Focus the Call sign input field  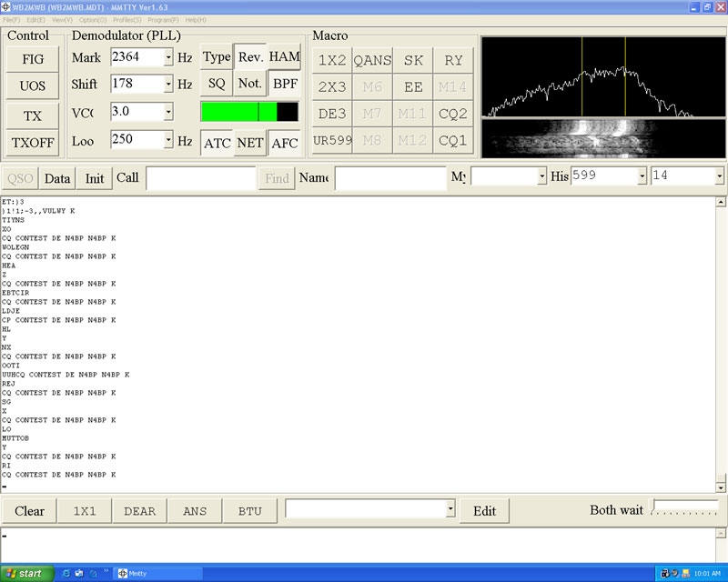201,178
